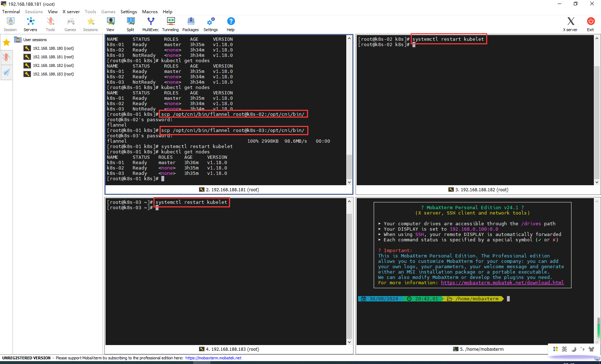Open the Sessions menu
The image size is (601, 364).
[34, 12]
